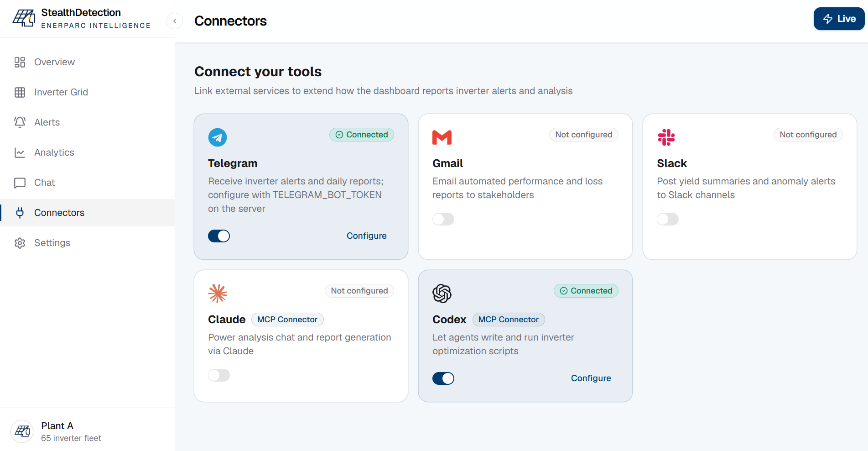
Task: Open the Plant A fleet selector
Action: (88, 431)
